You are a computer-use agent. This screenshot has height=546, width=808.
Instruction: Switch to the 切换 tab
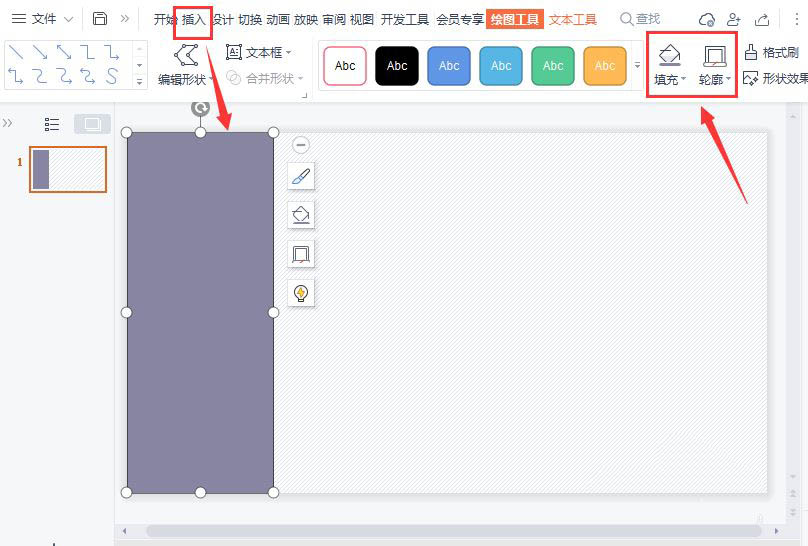tap(250, 20)
